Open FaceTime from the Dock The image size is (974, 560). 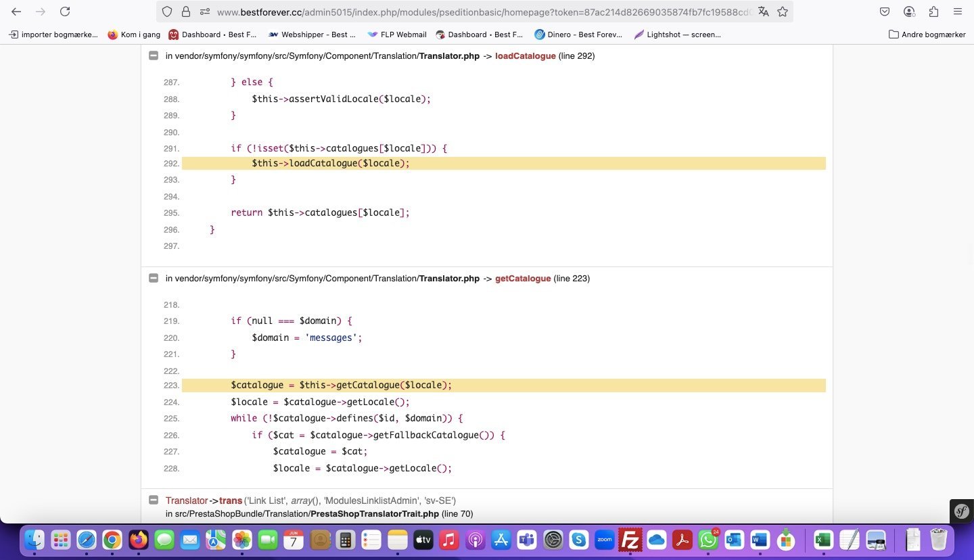click(268, 540)
